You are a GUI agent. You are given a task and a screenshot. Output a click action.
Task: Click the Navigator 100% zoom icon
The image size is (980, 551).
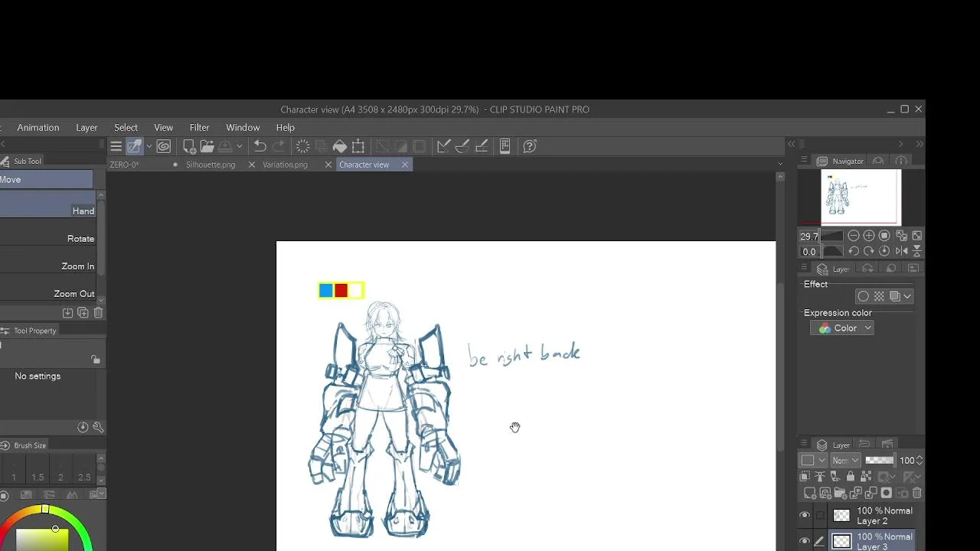coord(884,236)
